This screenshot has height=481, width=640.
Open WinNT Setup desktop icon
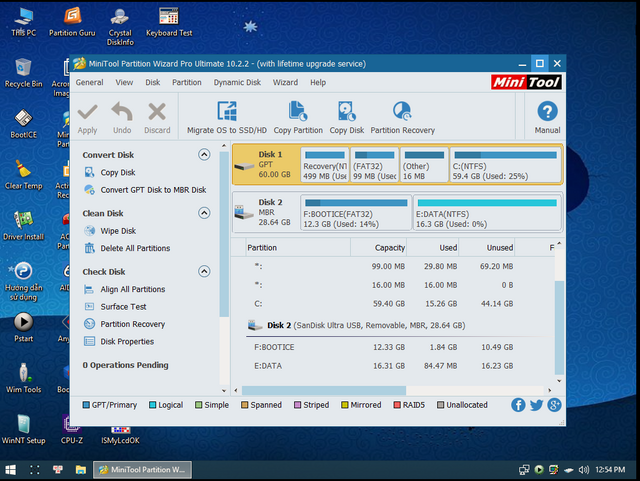(23, 429)
